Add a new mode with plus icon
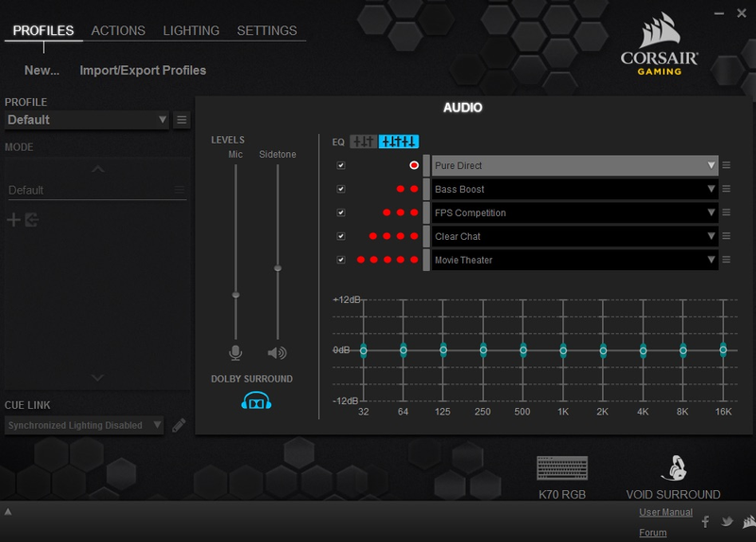The image size is (756, 542). pos(13,220)
